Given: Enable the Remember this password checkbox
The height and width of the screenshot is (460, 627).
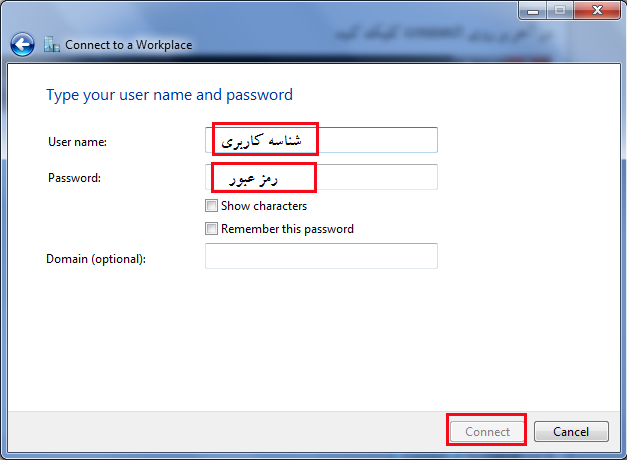Looking at the screenshot, I should click(211, 229).
